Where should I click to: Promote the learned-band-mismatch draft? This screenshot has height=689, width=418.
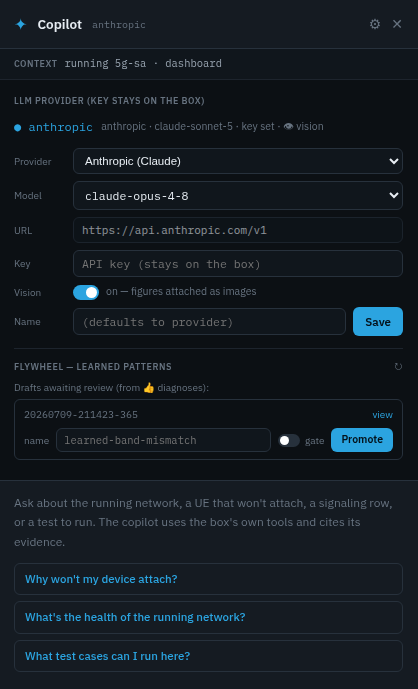[362, 440]
